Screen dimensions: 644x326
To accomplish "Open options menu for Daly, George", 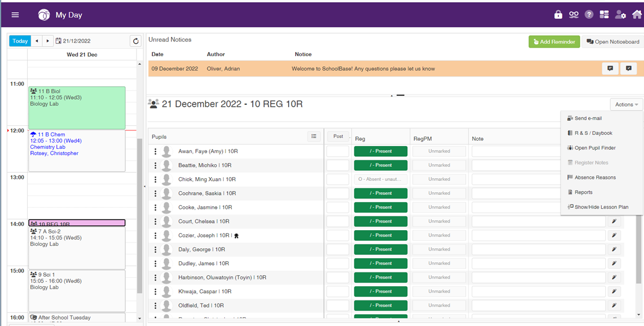I will point(156,249).
